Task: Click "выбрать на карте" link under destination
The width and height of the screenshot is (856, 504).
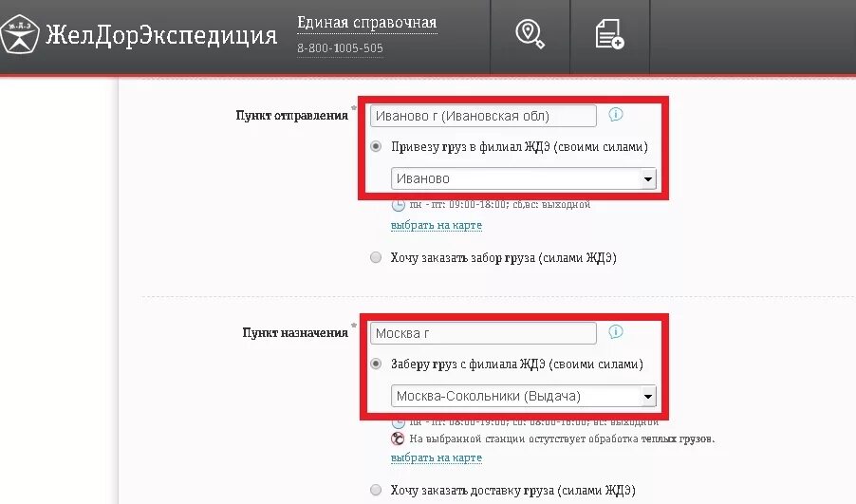Action: [x=437, y=457]
